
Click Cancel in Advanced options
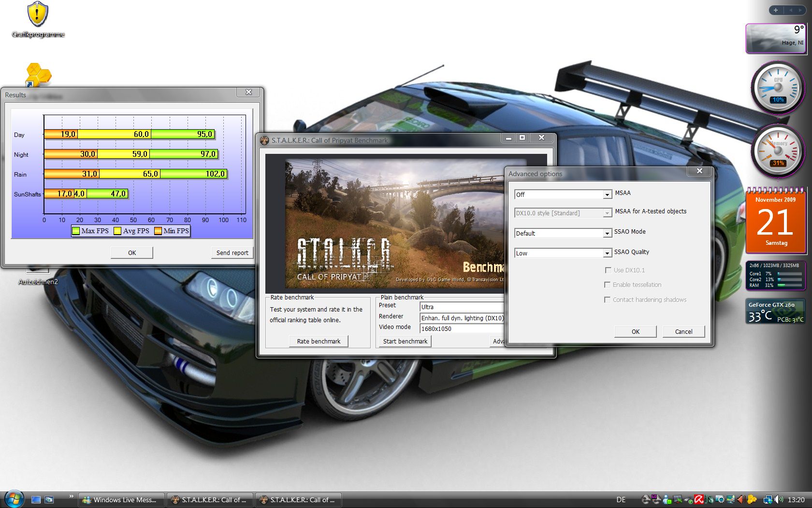click(x=683, y=331)
